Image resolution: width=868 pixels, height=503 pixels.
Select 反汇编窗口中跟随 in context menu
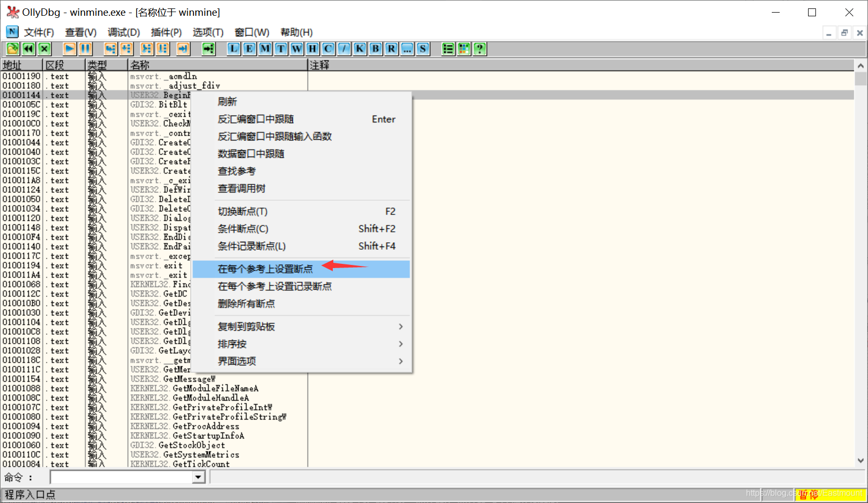pos(301,119)
